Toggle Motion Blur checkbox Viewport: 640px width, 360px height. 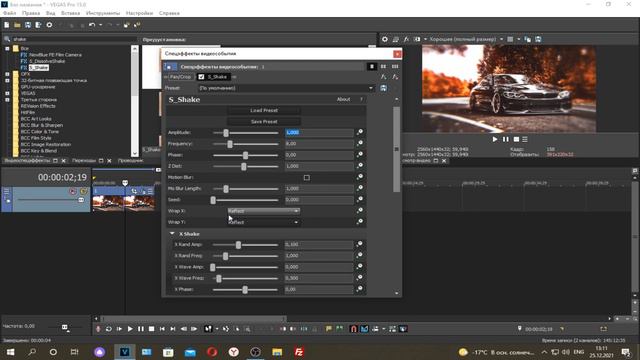[x=307, y=178]
